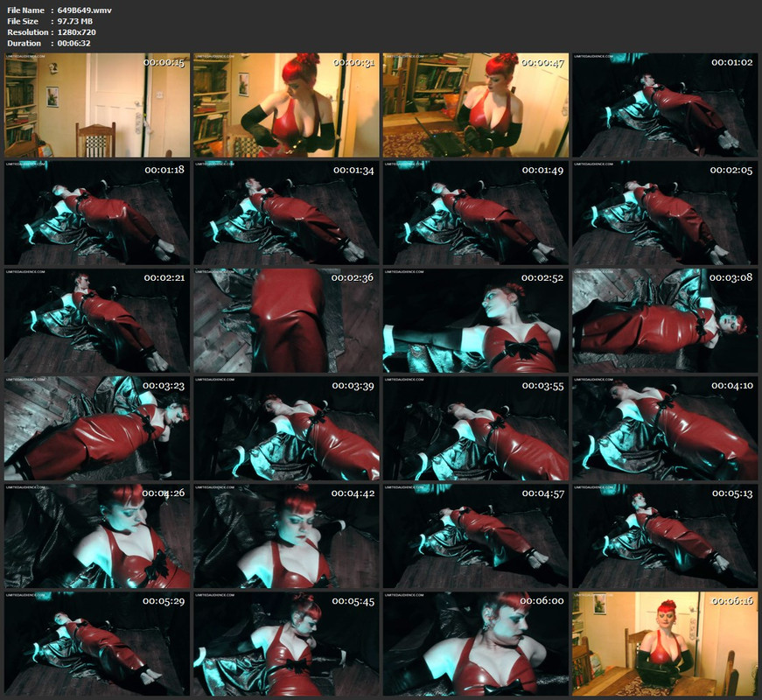The image size is (762, 700).
Task: Open the thumbnail stamped 00:04:42
Action: click(x=286, y=536)
